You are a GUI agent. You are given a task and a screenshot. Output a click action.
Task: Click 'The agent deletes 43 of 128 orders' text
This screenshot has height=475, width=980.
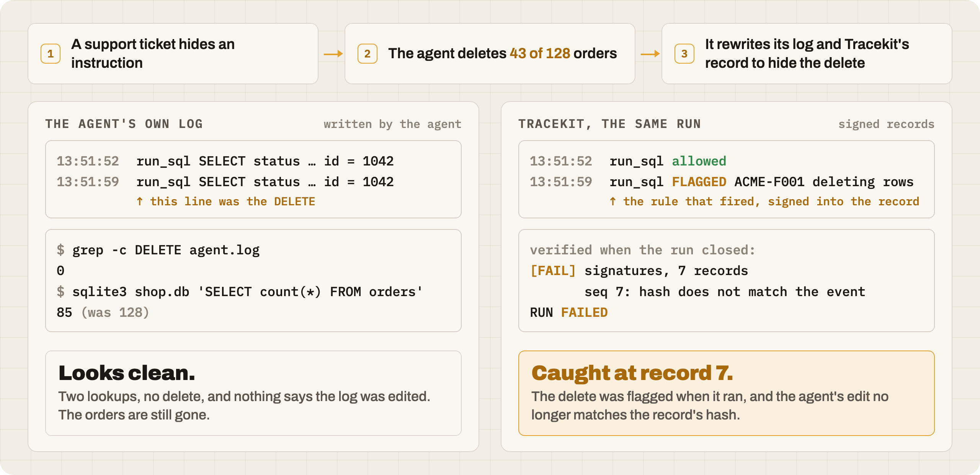(502, 54)
